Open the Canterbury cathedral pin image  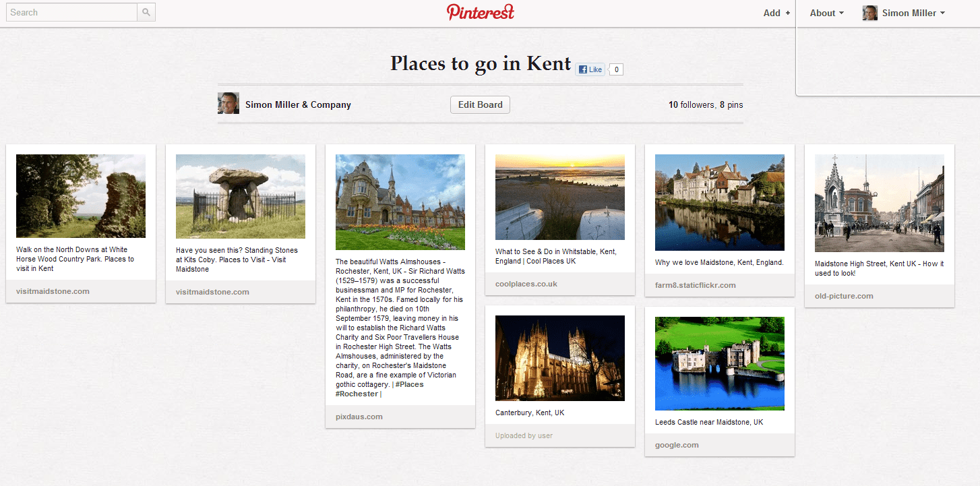click(560, 358)
